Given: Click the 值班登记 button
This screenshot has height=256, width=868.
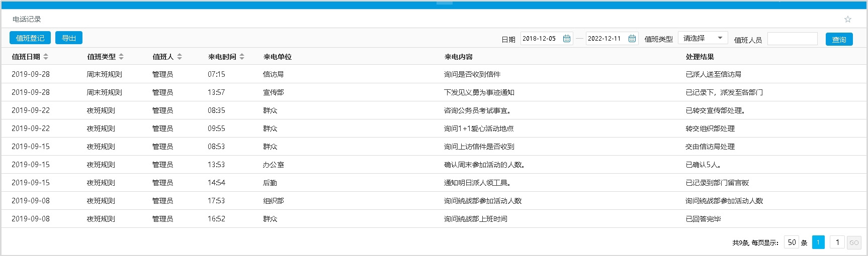Looking at the screenshot, I should click(30, 38).
